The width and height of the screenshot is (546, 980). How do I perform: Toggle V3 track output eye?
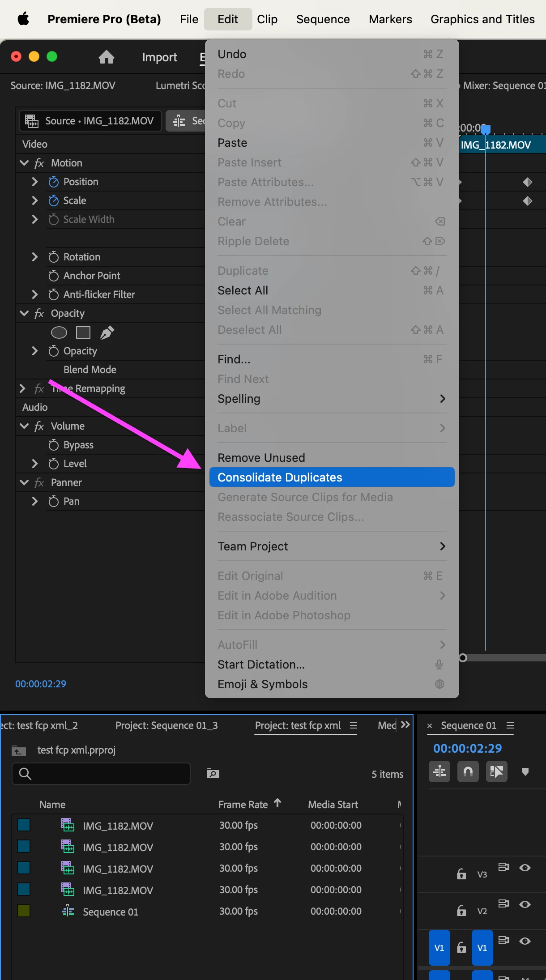[x=525, y=868]
